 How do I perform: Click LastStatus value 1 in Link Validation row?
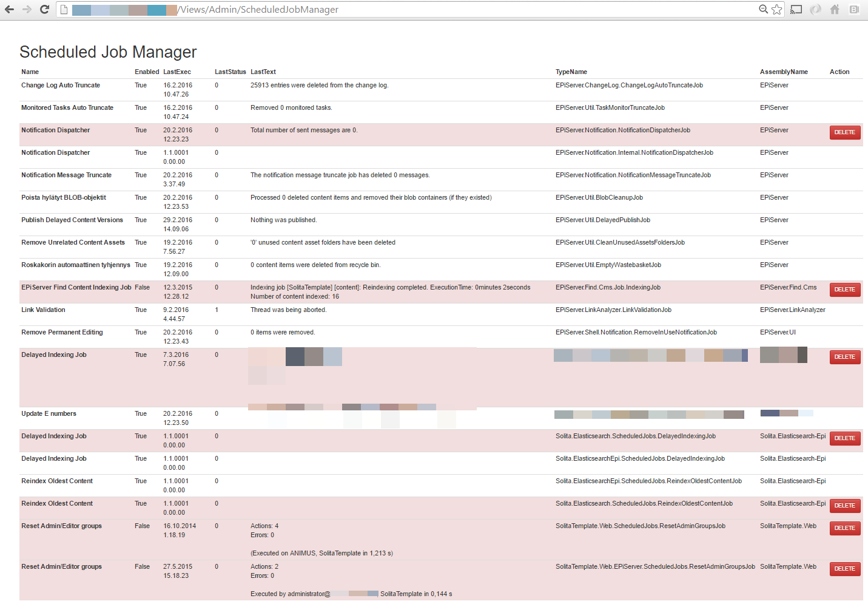(217, 310)
